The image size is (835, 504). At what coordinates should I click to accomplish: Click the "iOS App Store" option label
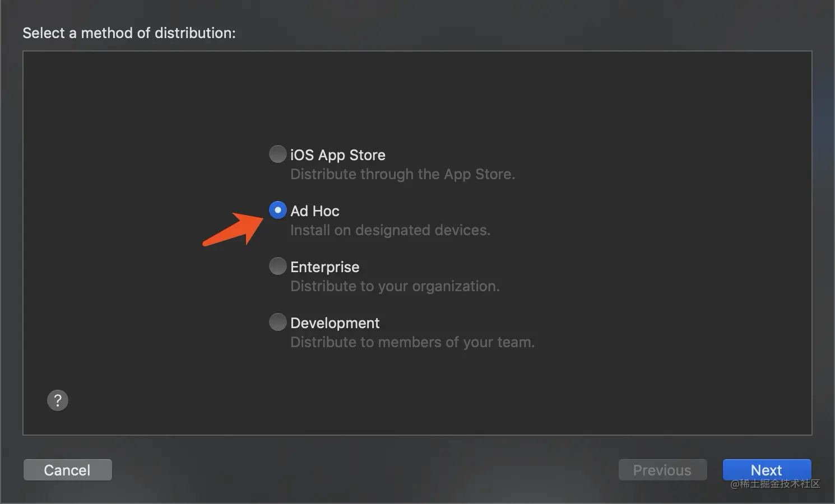[337, 155]
